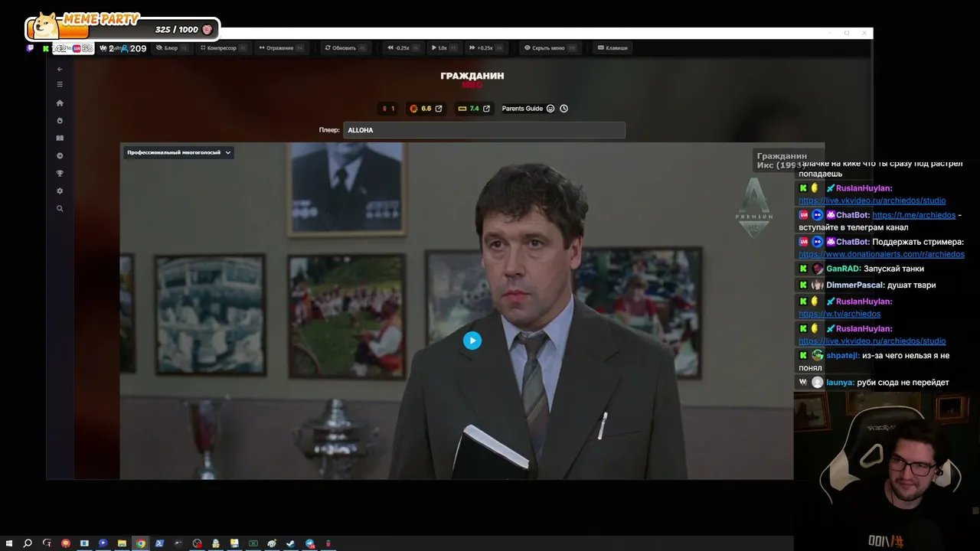Open Steam from the taskbar

tap(291, 543)
